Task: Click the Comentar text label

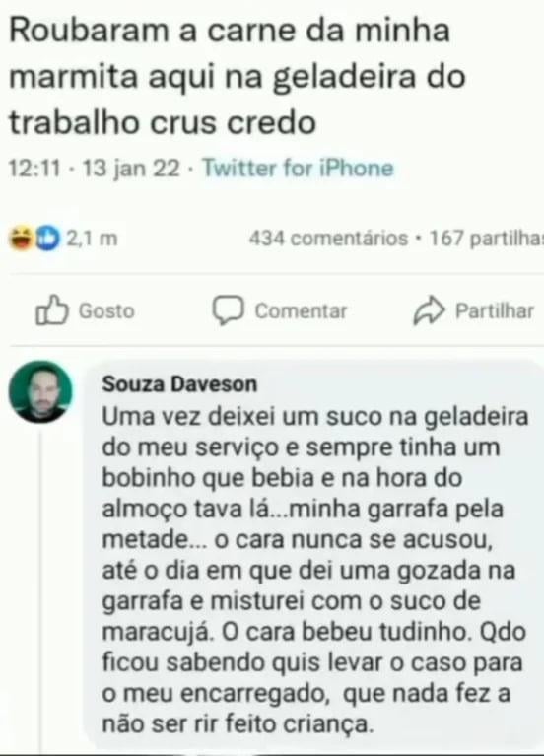Action: [301, 311]
